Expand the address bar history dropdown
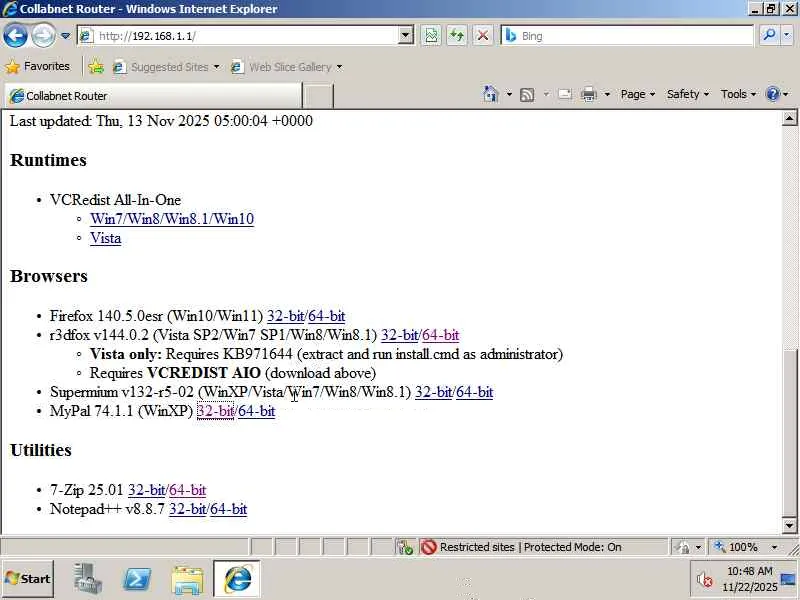This screenshot has height=600, width=800. [x=406, y=36]
